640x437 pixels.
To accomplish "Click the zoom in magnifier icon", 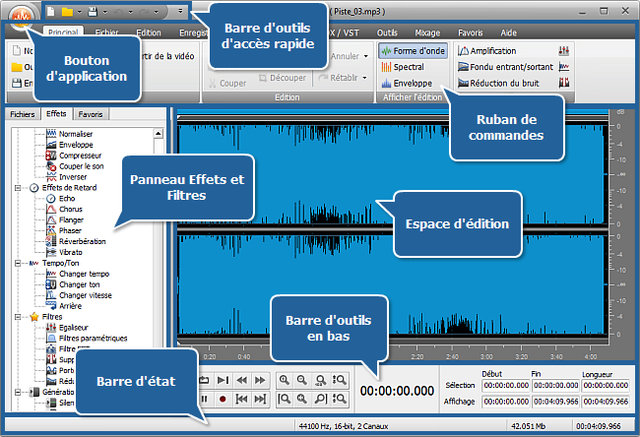I will pyautogui.click(x=284, y=380).
